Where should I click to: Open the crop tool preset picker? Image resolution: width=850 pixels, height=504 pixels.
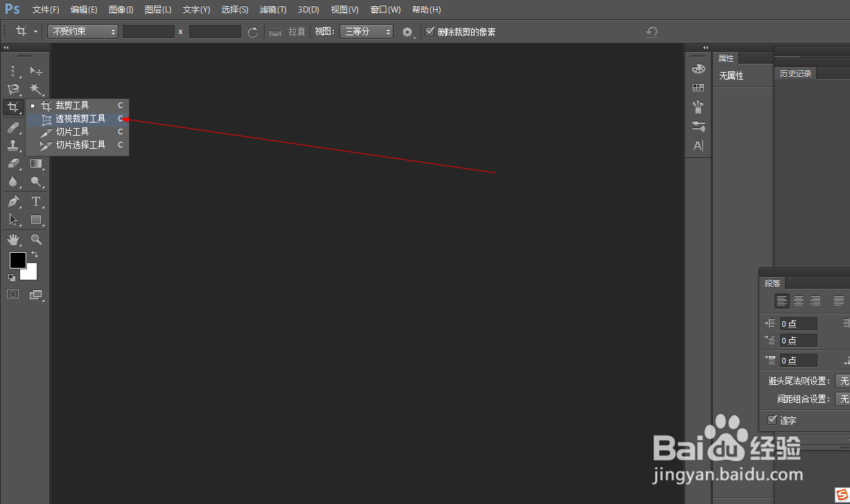coord(26,32)
